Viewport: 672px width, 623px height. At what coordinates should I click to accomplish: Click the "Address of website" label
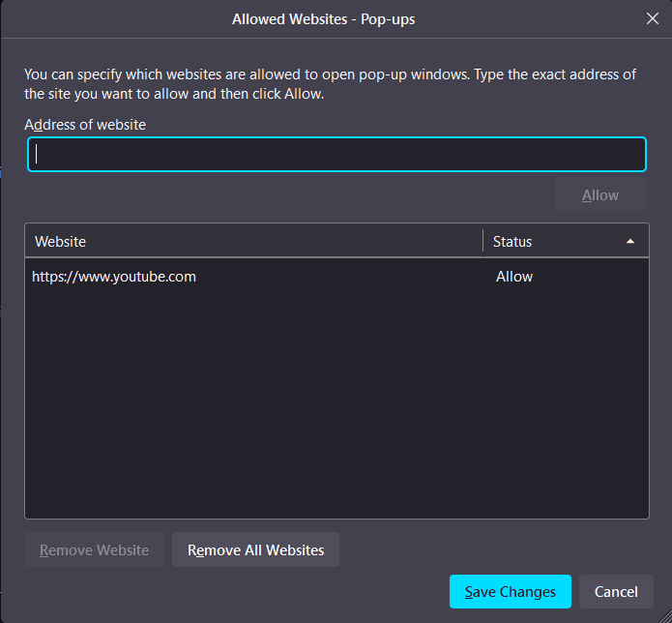(x=85, y=124)
